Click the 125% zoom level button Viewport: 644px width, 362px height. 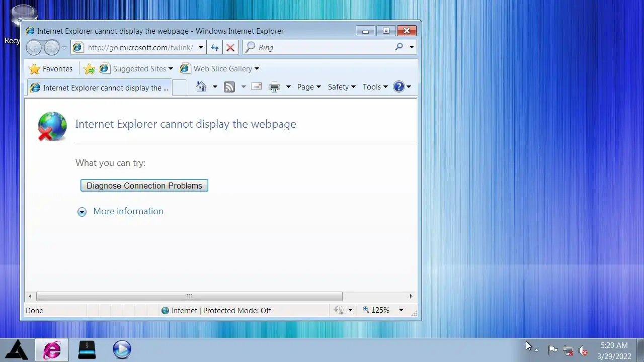pos(376,310)
